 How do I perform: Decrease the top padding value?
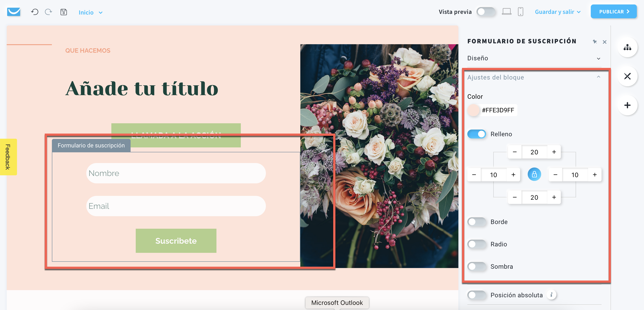click(x=515, y=152)
